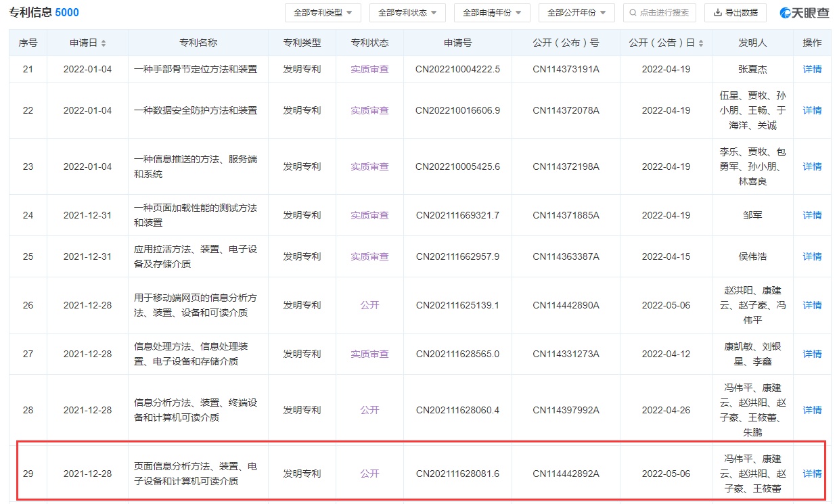The width and height of the screenshot is (837, 504).
Task: Sort by 申请日 column arrows
Action: pyautogui.click(x=104, y=43)
